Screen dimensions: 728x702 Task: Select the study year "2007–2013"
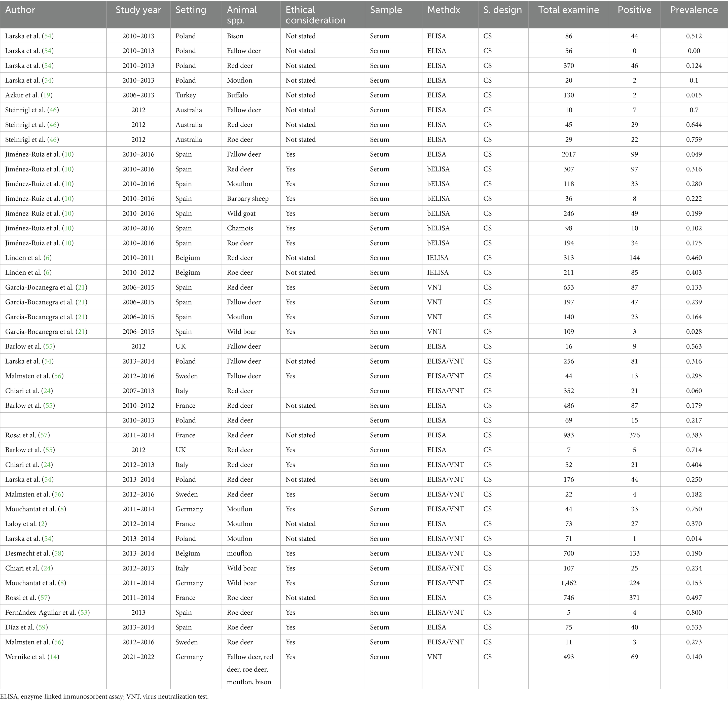click(138, 391)
